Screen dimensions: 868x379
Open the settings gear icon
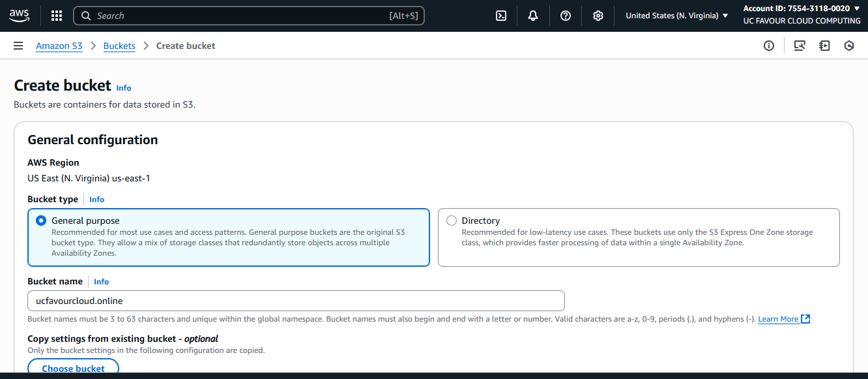click(x=598, y=16)
